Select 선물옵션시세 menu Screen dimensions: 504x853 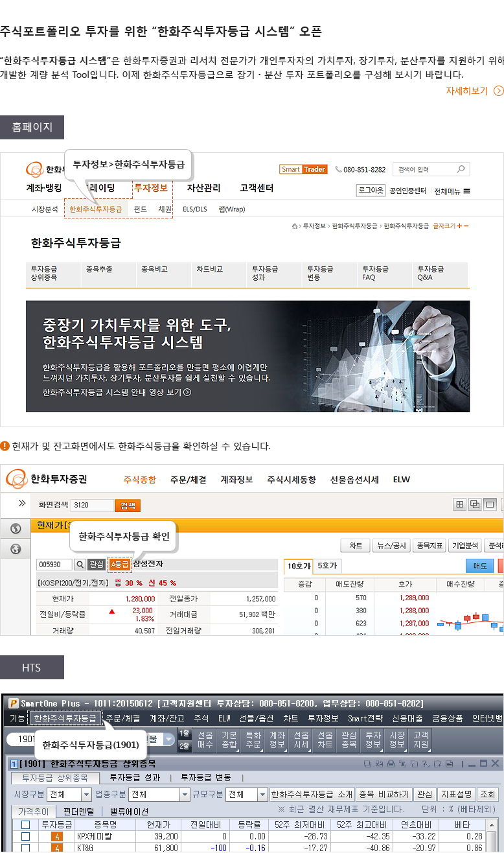[x=354, y=480]
